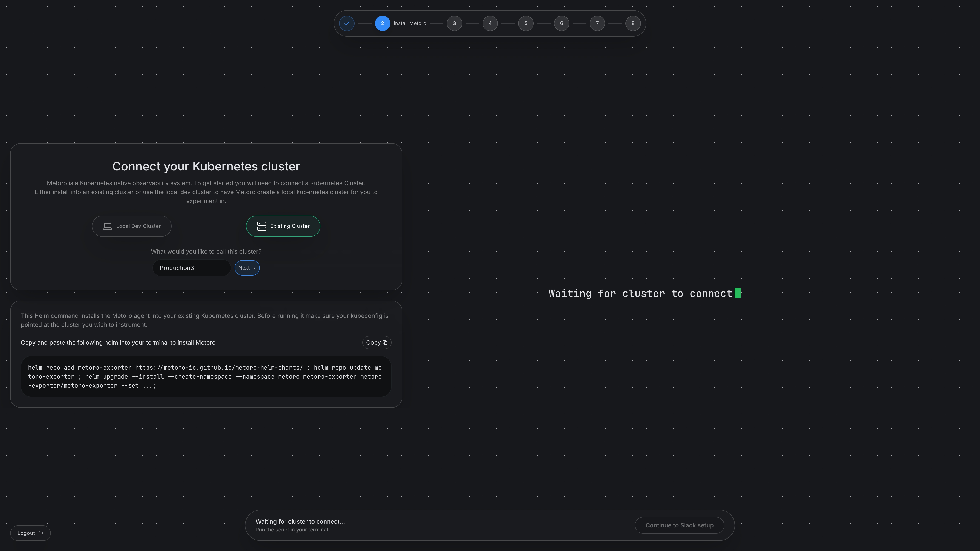Click 'Waiting for cluster to connect...' status text
The height and width of the screenshot is (551, 980).
pos(300,522)
